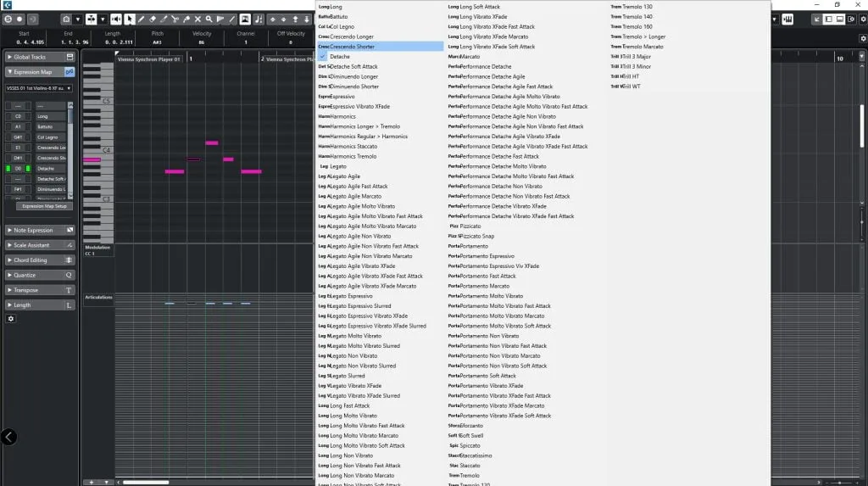Viewport: 868px width, 486px height.
Task: Toggle the Note Expression bypass icon
Action: [70, 229]
